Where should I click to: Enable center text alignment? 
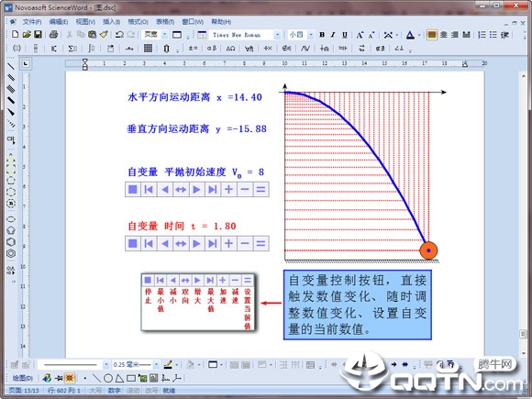[443, 35]
